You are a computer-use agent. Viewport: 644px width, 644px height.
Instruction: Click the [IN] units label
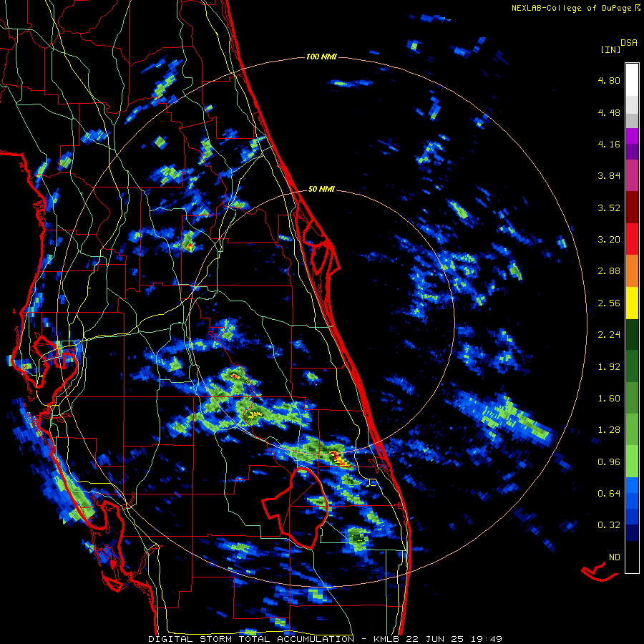coord(610,49)
